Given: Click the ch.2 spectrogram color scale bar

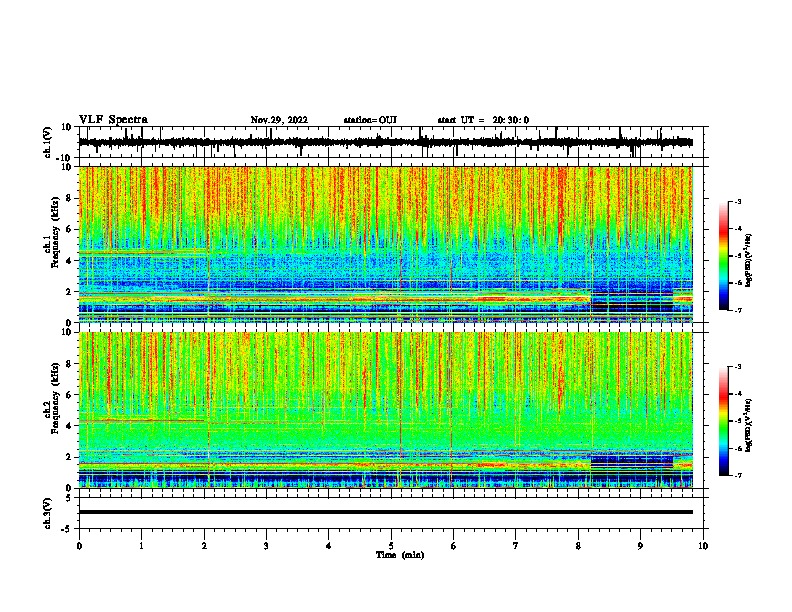Looking at the screenshot, I should 723,421.
